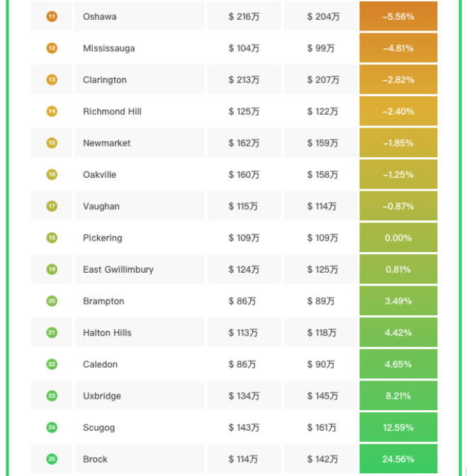Select the green rank 18 badge for Pickering
Image resolution: width=467 pixels, height=476 pixels.
pos(52,238)
